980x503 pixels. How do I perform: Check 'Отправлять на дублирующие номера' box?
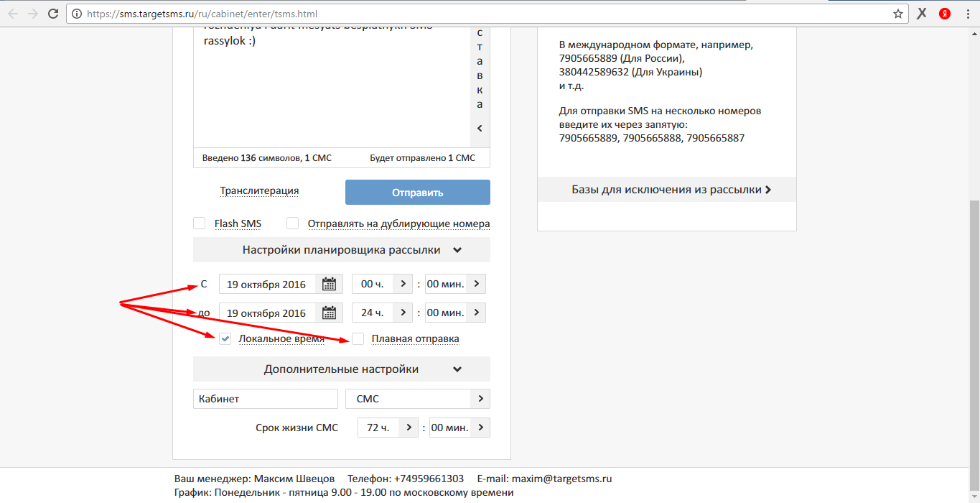click(292, 223)
